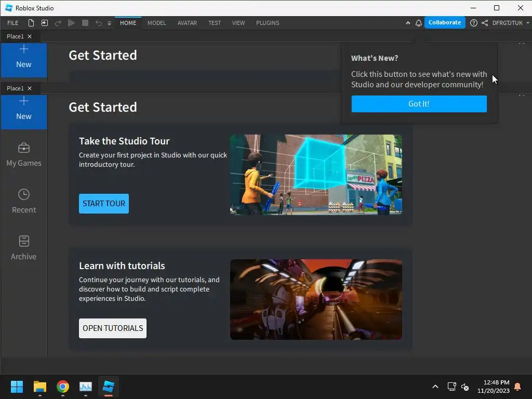Open File Explorer from the taskbar
This screenshot has height=399, width=532.
[39, 387]
